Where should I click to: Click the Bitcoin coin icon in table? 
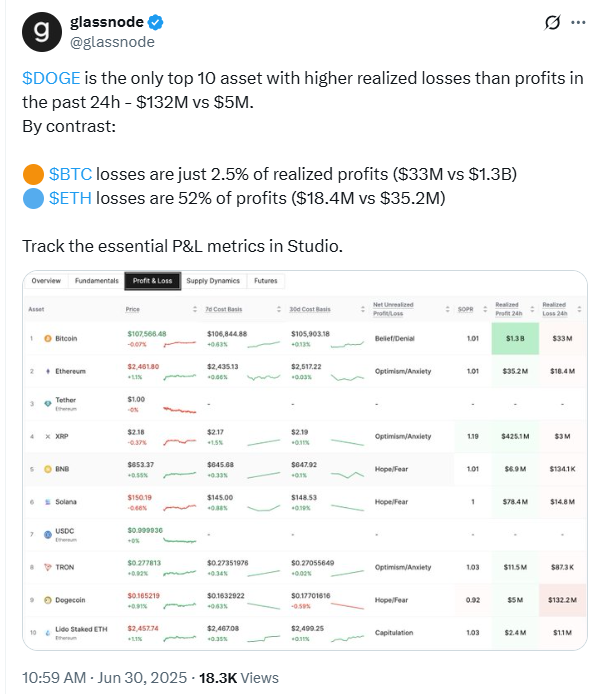pos(47,339)
